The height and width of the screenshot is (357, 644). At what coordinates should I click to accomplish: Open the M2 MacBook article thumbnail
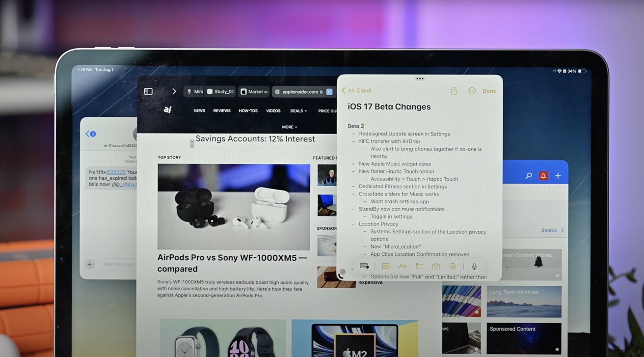(355, 338)
